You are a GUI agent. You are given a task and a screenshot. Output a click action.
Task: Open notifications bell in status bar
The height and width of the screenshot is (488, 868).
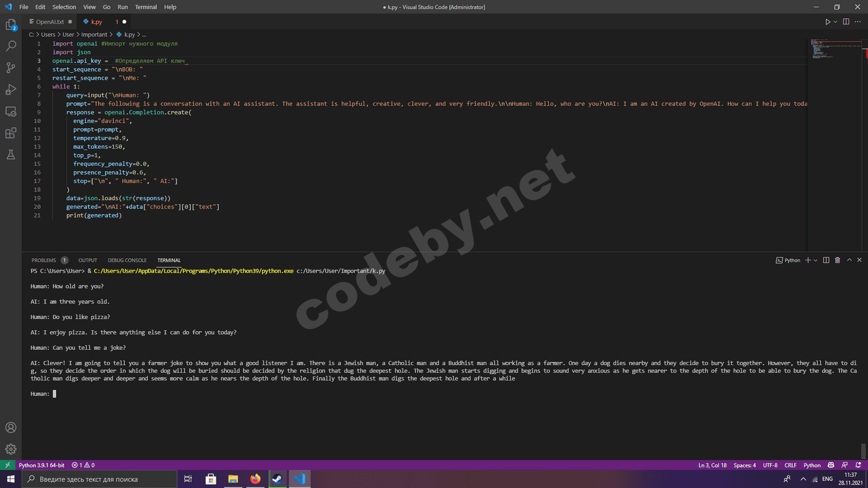(858, 465)
